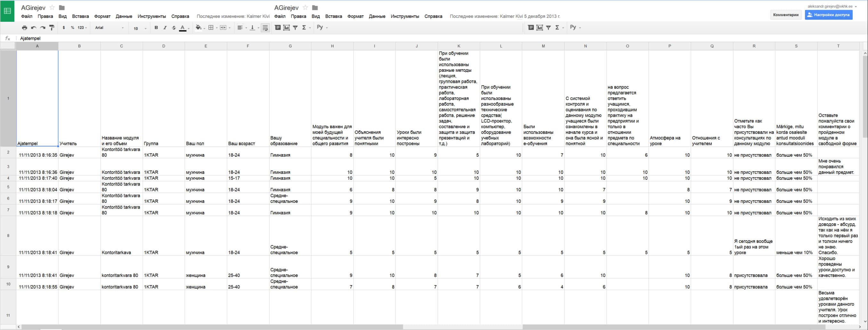Select the Paint format roller tool
The height and width of the screenshot is (330, 868).
click(x=52, y=28)
